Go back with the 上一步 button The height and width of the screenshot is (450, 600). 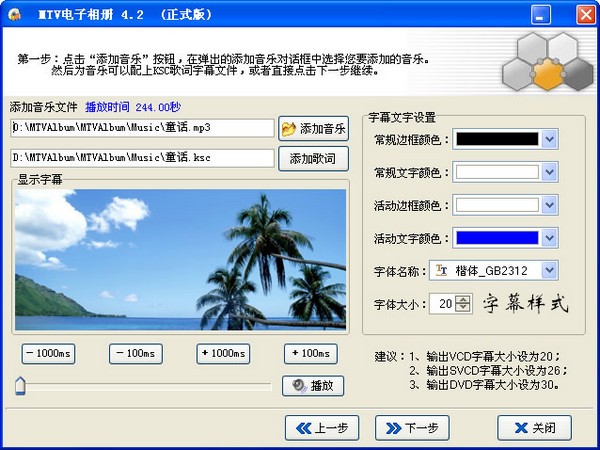(x=322, y=428)
